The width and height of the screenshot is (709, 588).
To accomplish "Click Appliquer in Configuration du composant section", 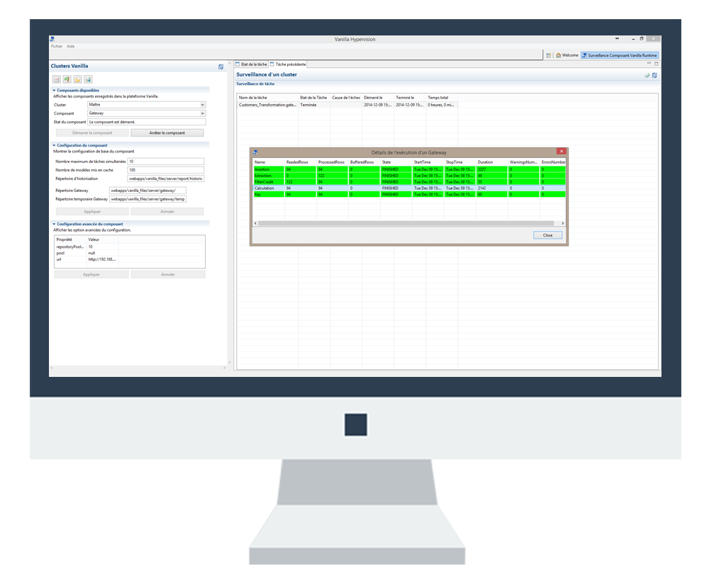I will click(92, 212).
